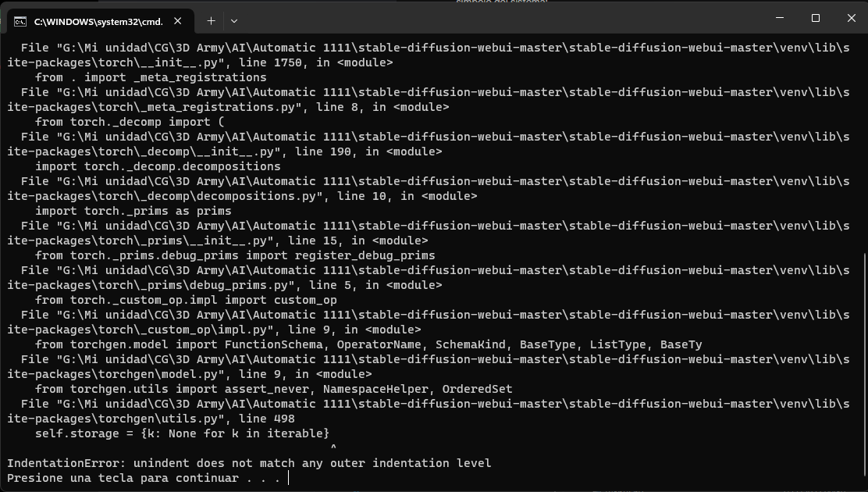Click the cmd icon on the terminal tab
Screen dimensions: 868x492
tap(21, 21)
